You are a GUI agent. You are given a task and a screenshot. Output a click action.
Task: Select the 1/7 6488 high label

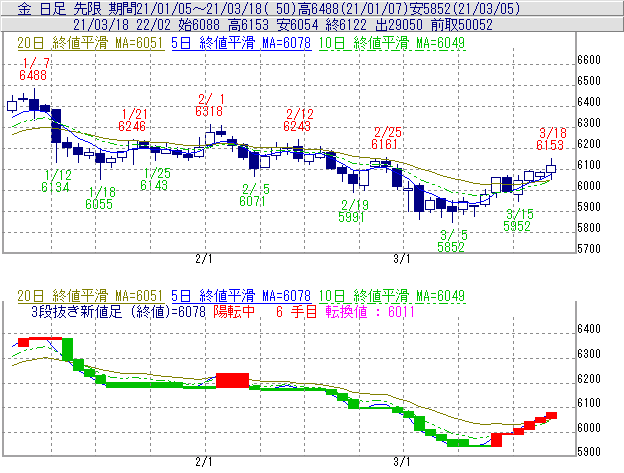(34, 69)
